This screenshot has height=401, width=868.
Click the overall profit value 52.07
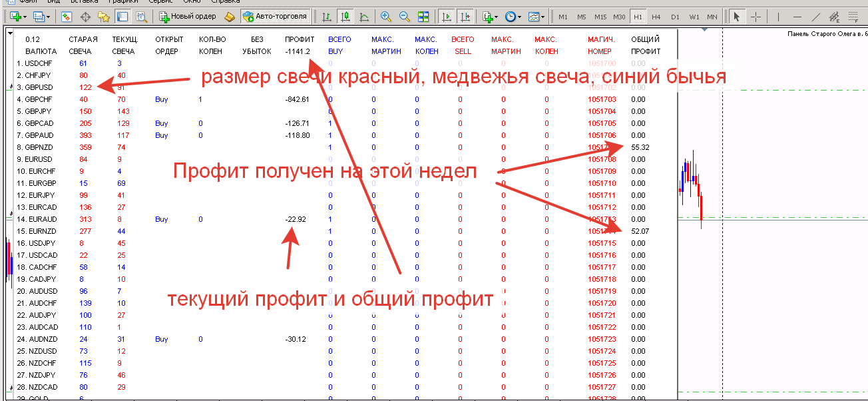[x=640, y=231]
